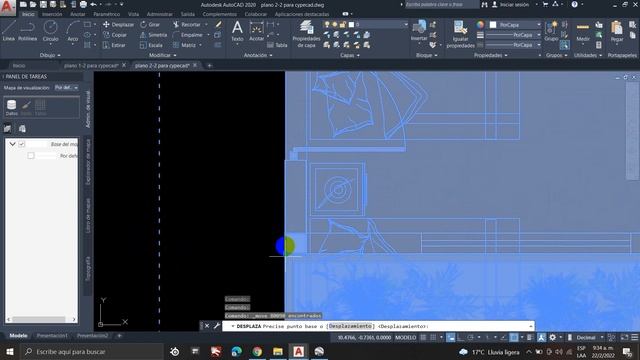Screen dimensions: 640x360
Task: Open the PorCapa color dropdown
Action: pyautogui.click(x=539, y=24)
